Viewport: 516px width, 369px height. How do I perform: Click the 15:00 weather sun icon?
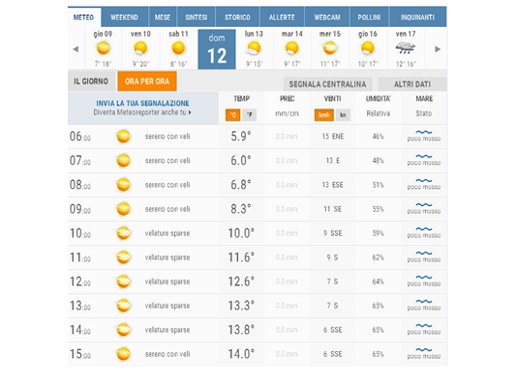[123, 354]
